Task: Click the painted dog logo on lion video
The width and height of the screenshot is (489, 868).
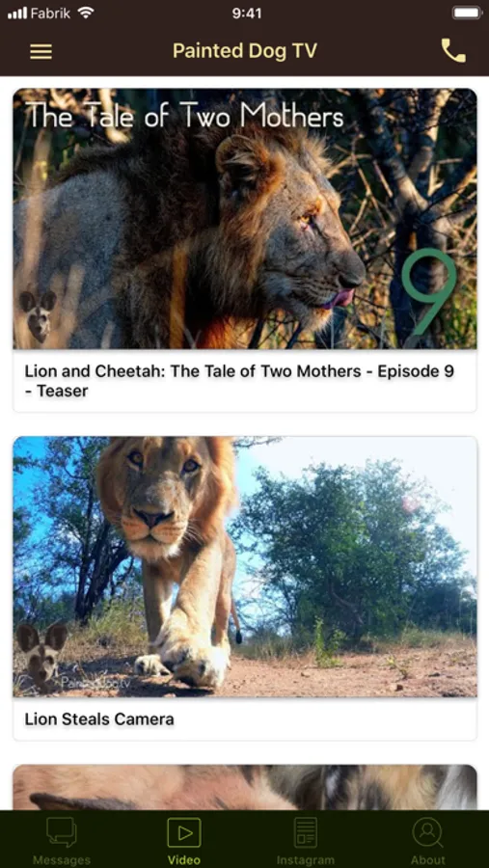Action: pyautogui.click(x=41, y=653)
